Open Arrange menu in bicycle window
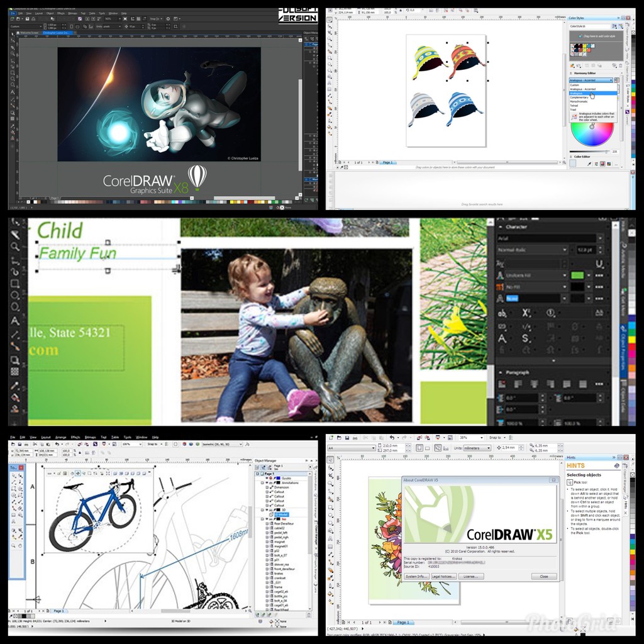644x644 pixels. (x=60, y=437)
